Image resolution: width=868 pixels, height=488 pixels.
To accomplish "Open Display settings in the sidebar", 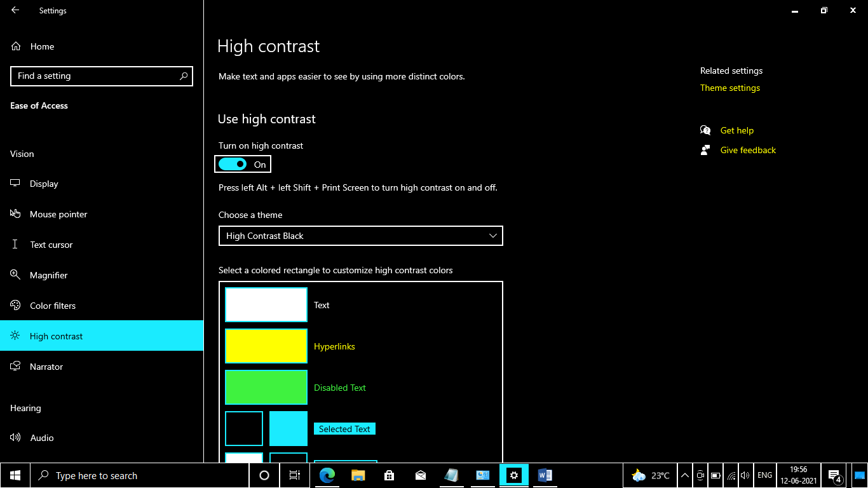I will pos(102,184).
